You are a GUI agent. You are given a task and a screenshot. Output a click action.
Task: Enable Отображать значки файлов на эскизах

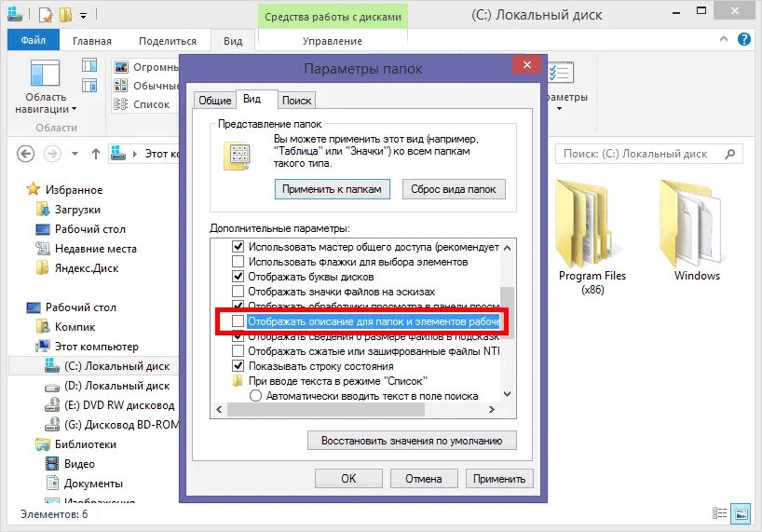(x=238, y=292)
